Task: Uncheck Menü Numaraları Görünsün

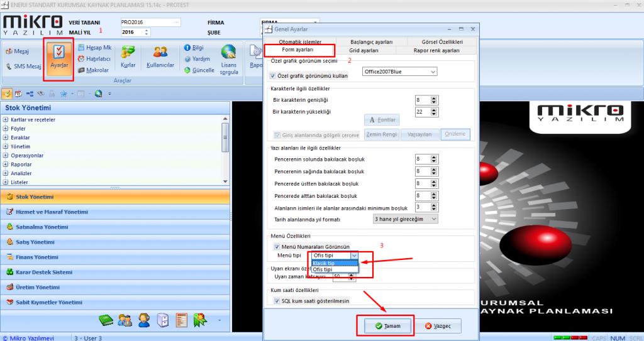Action: pyautogui.click(x=277, y=247)
